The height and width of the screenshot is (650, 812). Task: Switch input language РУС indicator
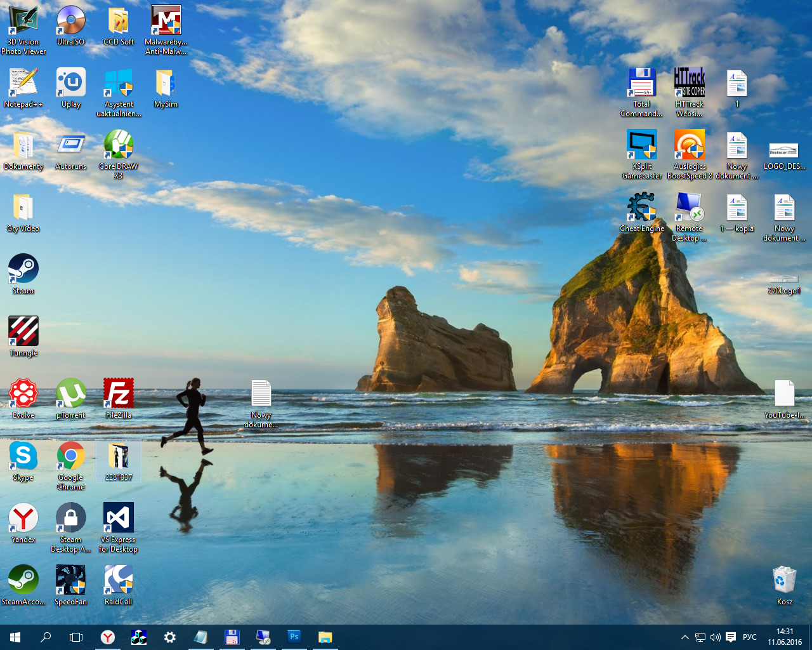(x=750, y=637)
